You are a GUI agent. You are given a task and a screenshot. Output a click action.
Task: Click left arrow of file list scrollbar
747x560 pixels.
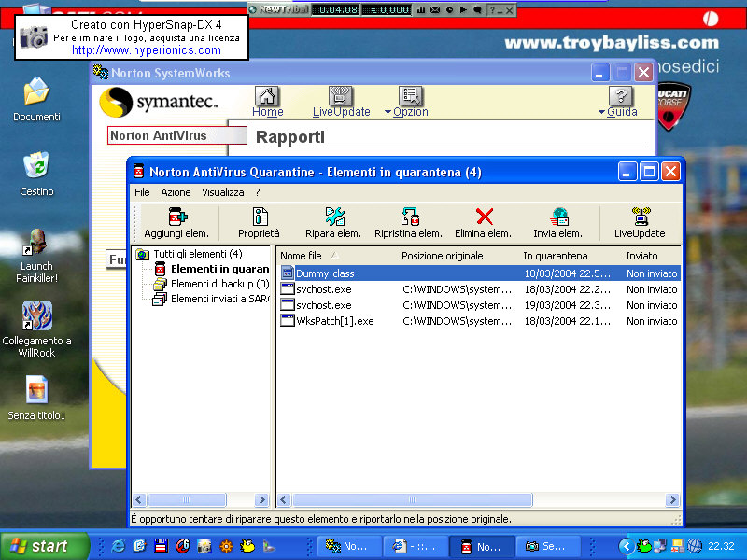coord(284,499)
